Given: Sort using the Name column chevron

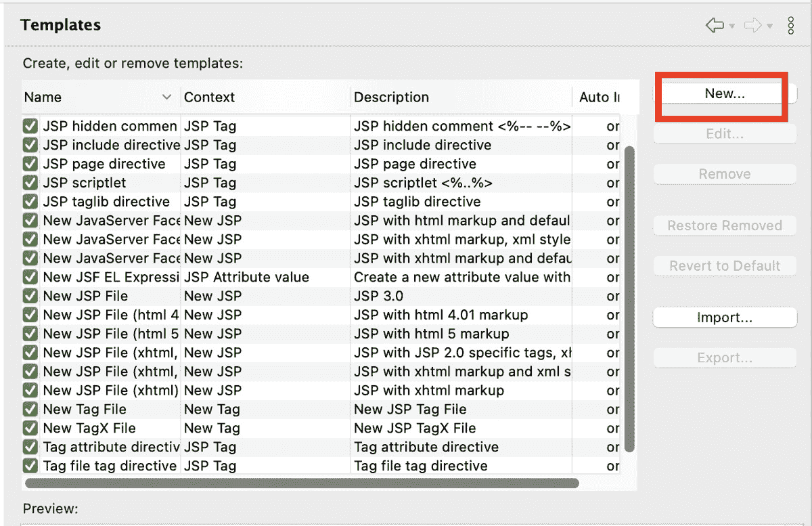Looking at the screenshot, I should [x=167, y=97].
